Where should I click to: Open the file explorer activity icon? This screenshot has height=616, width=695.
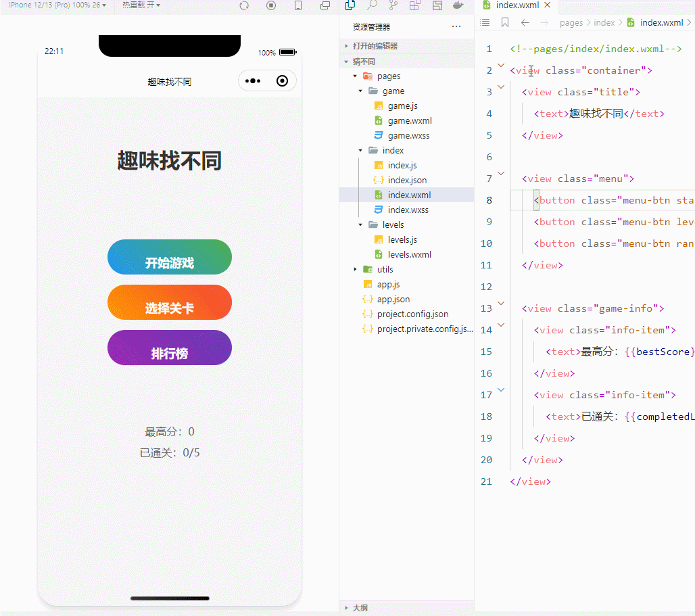point(350,5)
